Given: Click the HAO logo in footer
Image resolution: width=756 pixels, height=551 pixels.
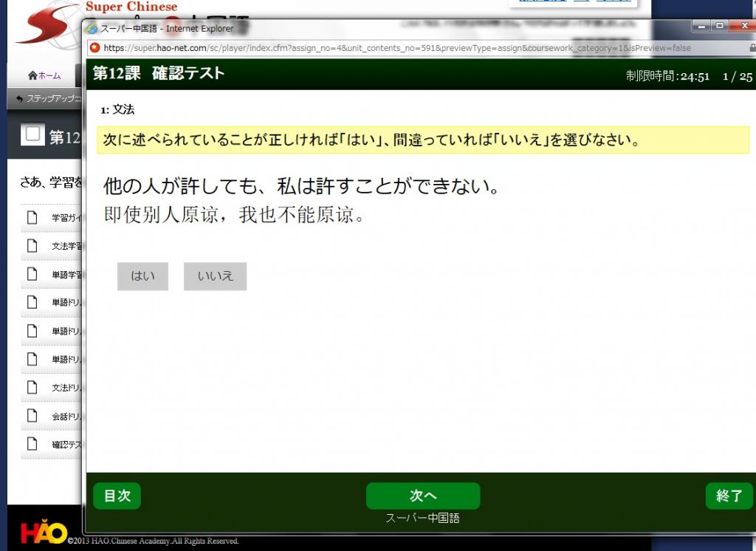Looking at the screenshot, I should tap(43, 533).
